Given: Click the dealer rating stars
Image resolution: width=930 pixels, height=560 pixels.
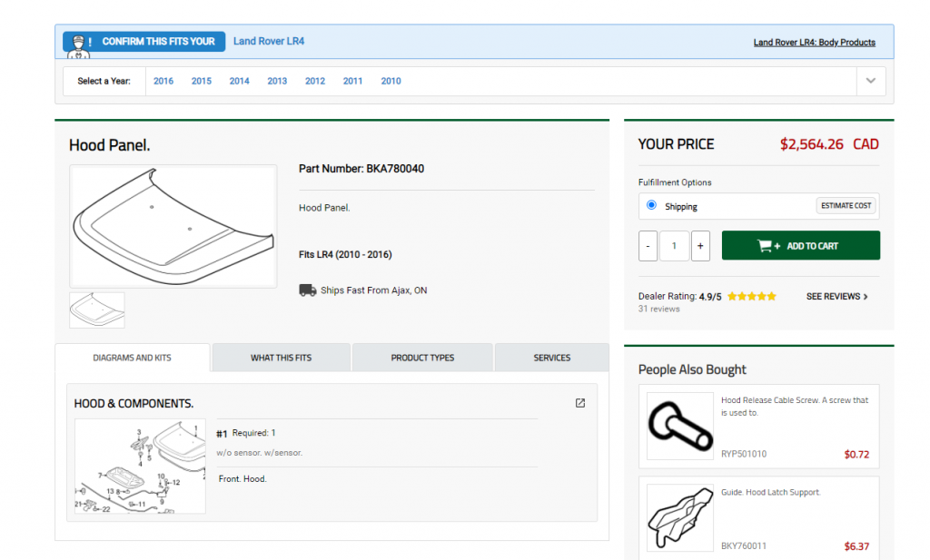Looking at the screenshot, I should click(x=751, y=296).
